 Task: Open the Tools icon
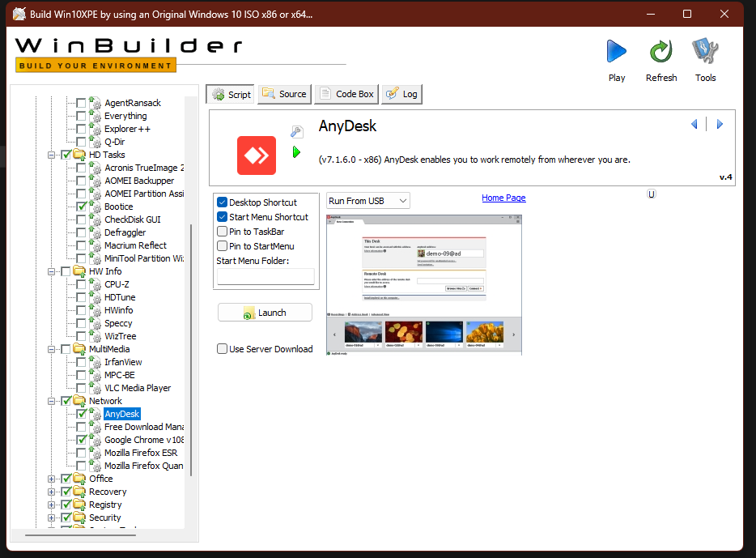click(x=705, y=52)
